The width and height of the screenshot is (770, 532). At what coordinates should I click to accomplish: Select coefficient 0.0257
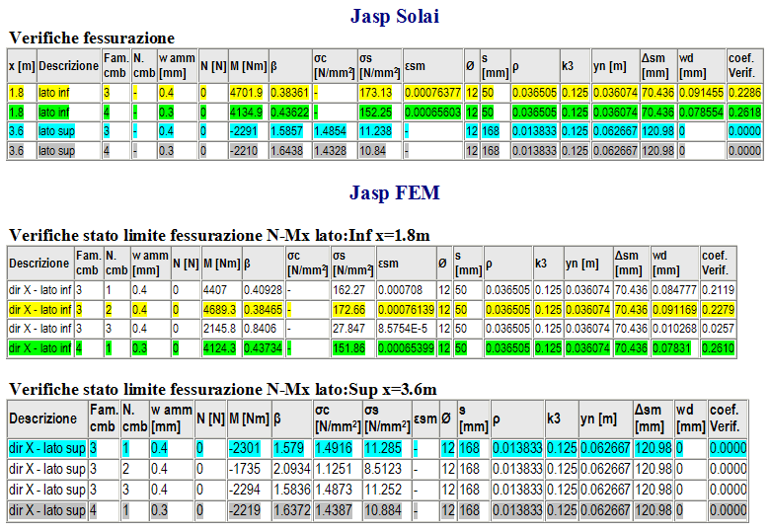pos(718,329)
